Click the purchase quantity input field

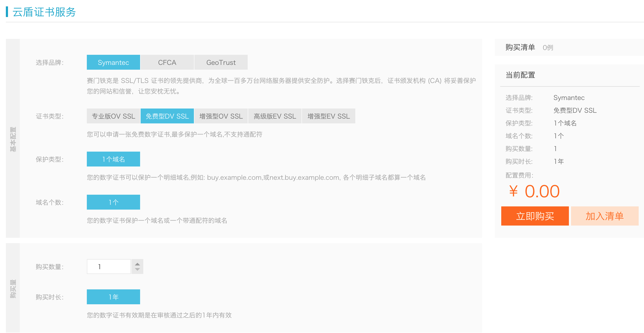tap(109, 267)
